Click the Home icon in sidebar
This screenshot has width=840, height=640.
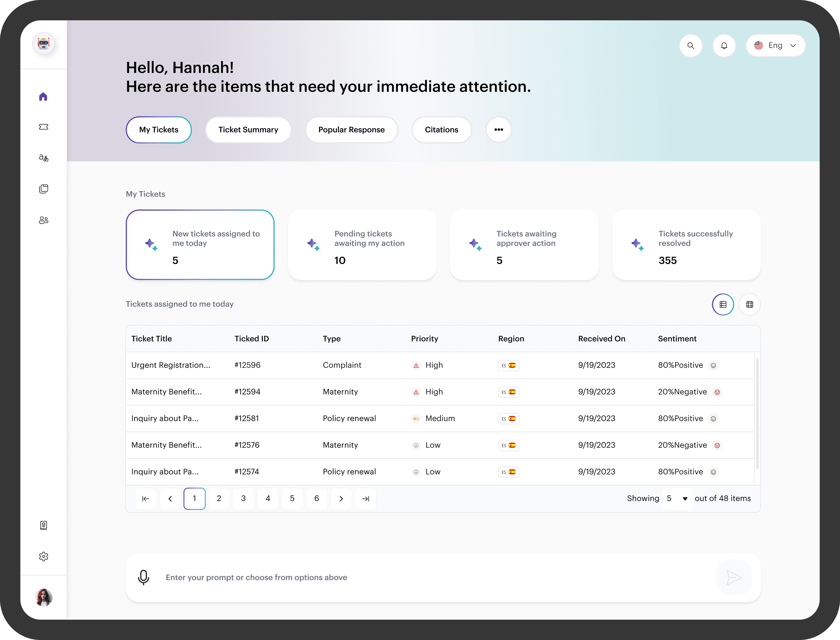(43, 97)
